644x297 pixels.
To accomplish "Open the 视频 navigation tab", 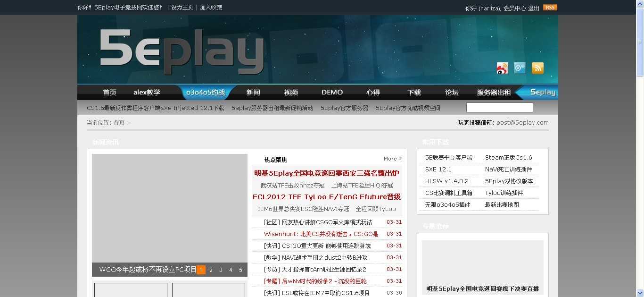I will 291,93.
